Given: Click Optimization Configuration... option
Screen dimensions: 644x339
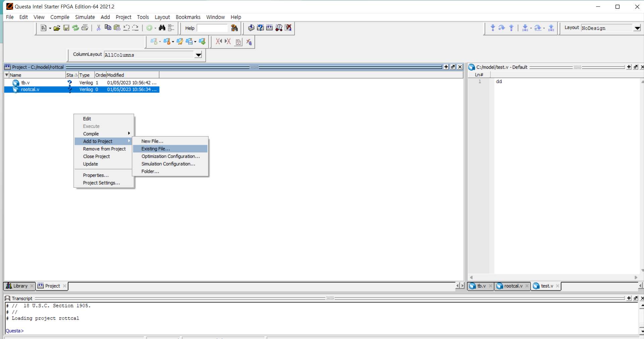Looking at the screenshot, I should [x=170, y=156].
